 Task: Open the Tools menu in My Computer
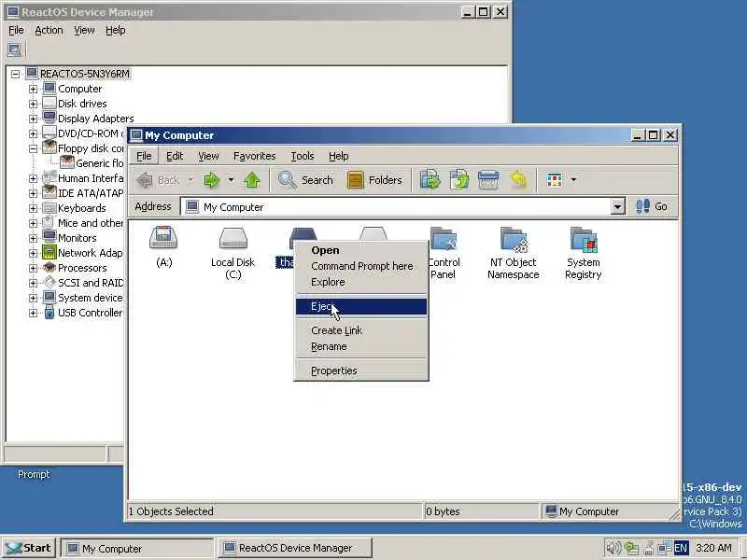(x=302, y=156)
